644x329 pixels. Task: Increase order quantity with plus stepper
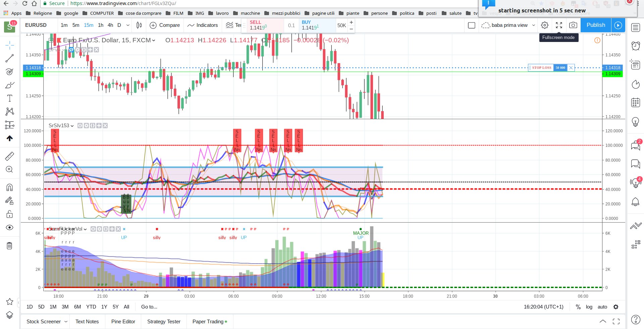(351, 22)
